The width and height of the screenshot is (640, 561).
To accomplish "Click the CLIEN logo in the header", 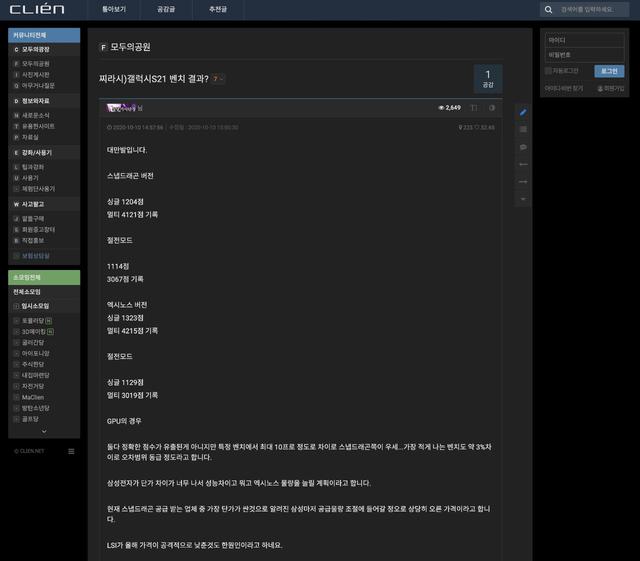I will coord(37,9).
